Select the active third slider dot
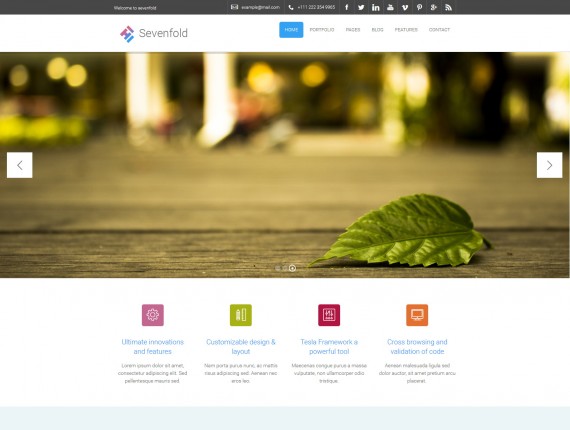Image resolution: width=570 pixels, height=430 pixels. click(292, 268)
